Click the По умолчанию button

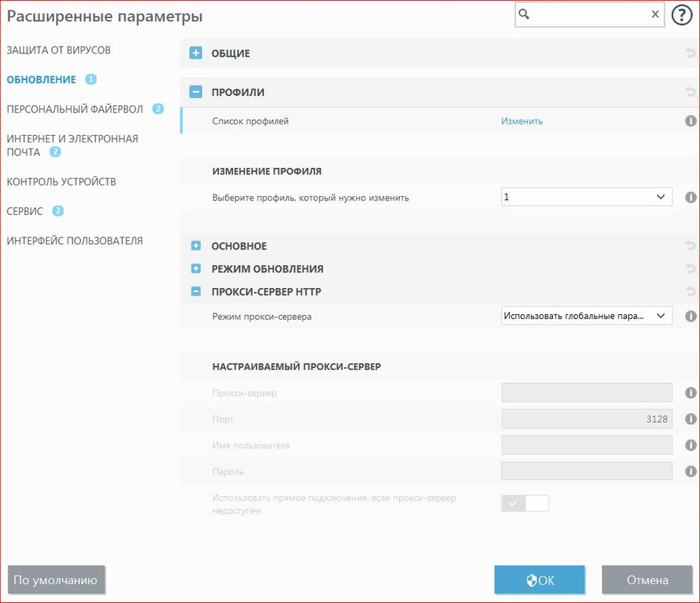pos(57,580)
